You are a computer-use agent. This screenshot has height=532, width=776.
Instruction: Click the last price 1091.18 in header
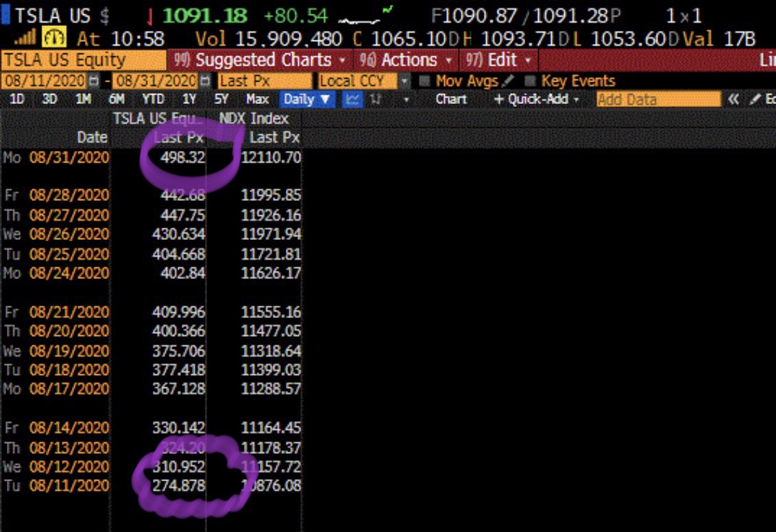pyautogui.click(x=204, y=16)
